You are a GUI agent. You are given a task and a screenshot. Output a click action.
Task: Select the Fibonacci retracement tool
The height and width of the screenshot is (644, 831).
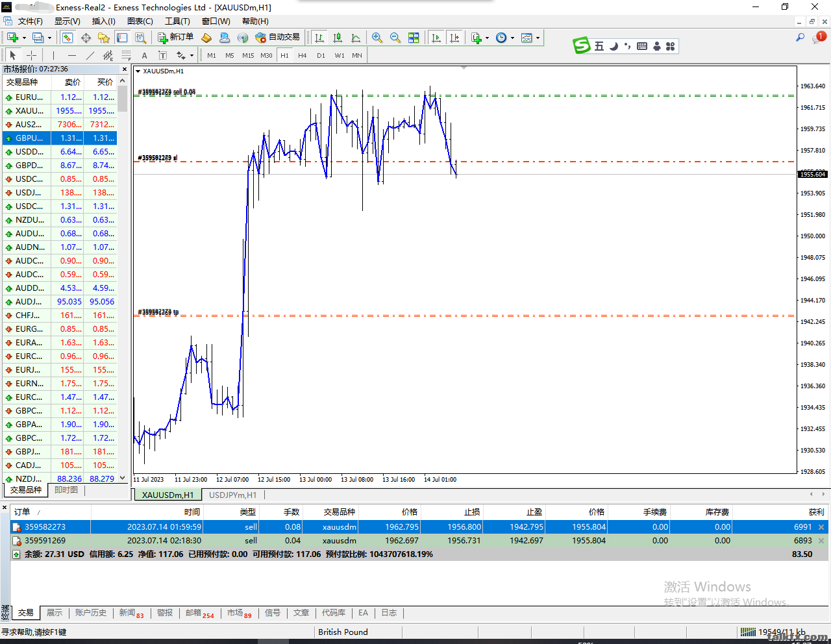tap(126, 55)
